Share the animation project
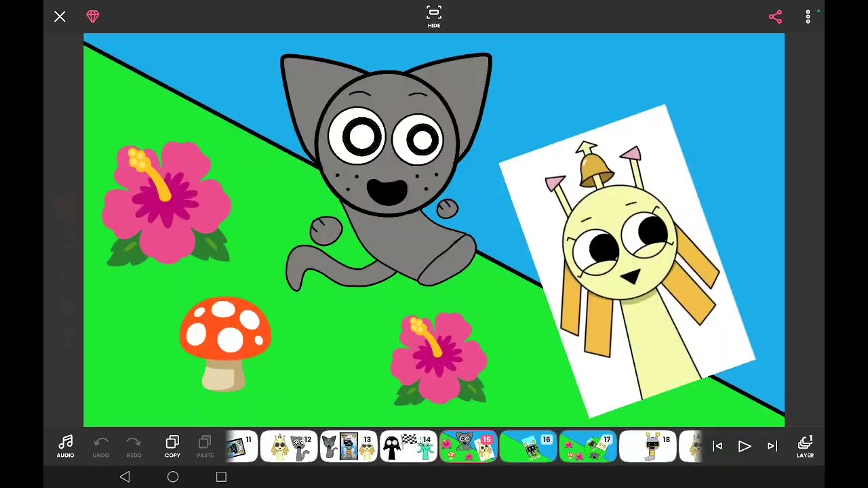 pos(775,17)
